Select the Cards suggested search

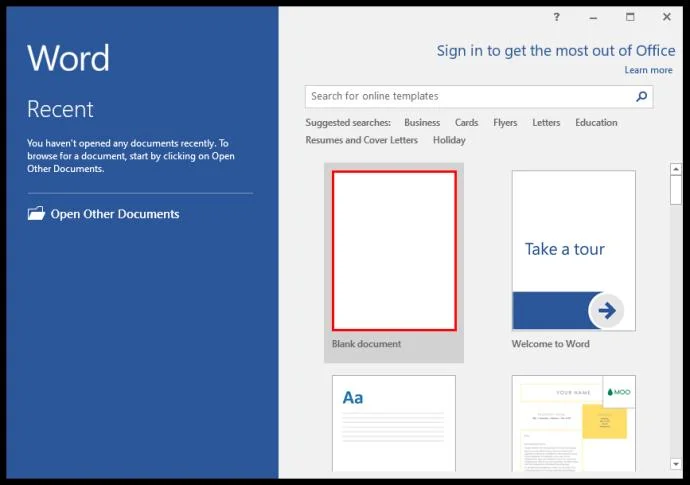pyautogui.click(x=466, y=122)
